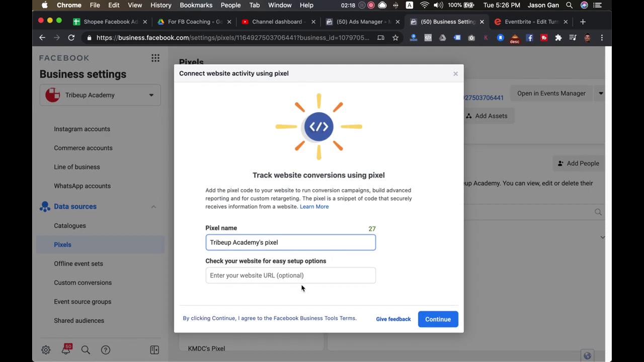644x362 pixels.
Task: Click the desc extension icon in toolbar
Action: click(x=515, y=39)
